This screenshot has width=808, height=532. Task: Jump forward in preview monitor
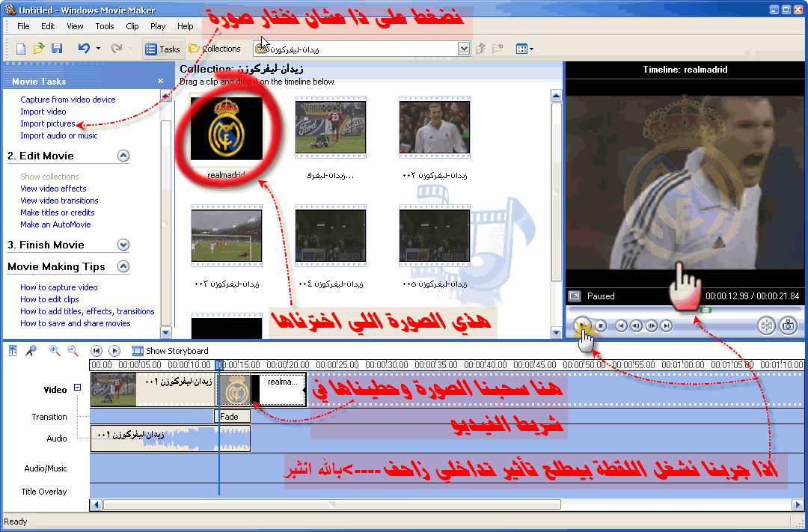[x=667, y=325]
